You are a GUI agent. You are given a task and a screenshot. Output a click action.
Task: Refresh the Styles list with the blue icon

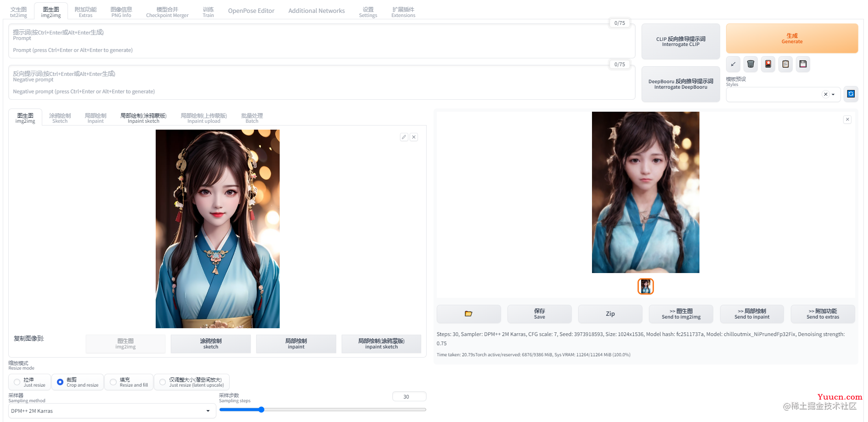[x=851, y=94]
